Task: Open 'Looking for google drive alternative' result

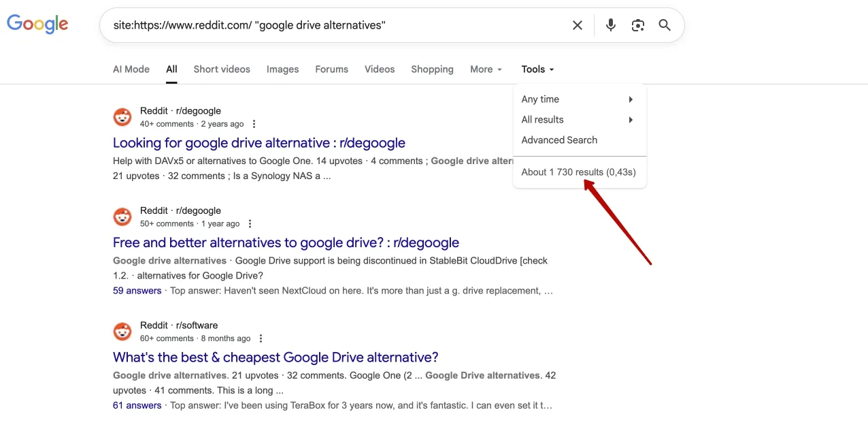Action: coord(259,143)
